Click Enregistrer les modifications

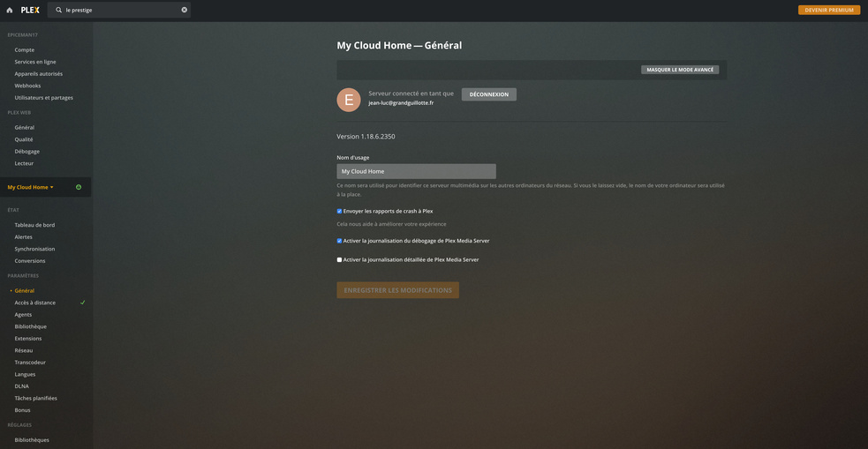pos(397,290)
